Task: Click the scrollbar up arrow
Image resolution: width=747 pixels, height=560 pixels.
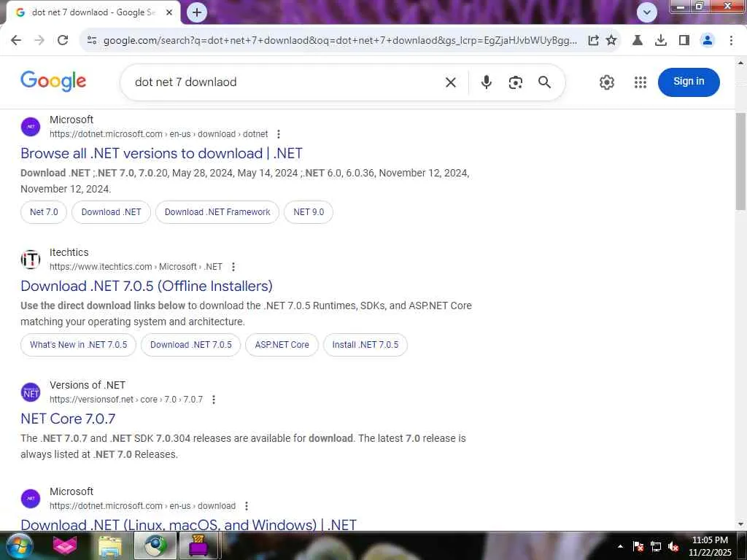Action: tap(740, 62)
